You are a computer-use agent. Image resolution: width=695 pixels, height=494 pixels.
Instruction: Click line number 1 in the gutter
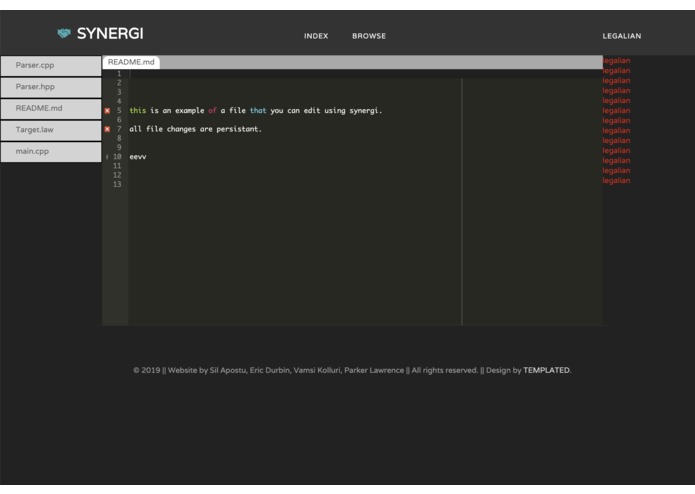(x=119, y=74)
